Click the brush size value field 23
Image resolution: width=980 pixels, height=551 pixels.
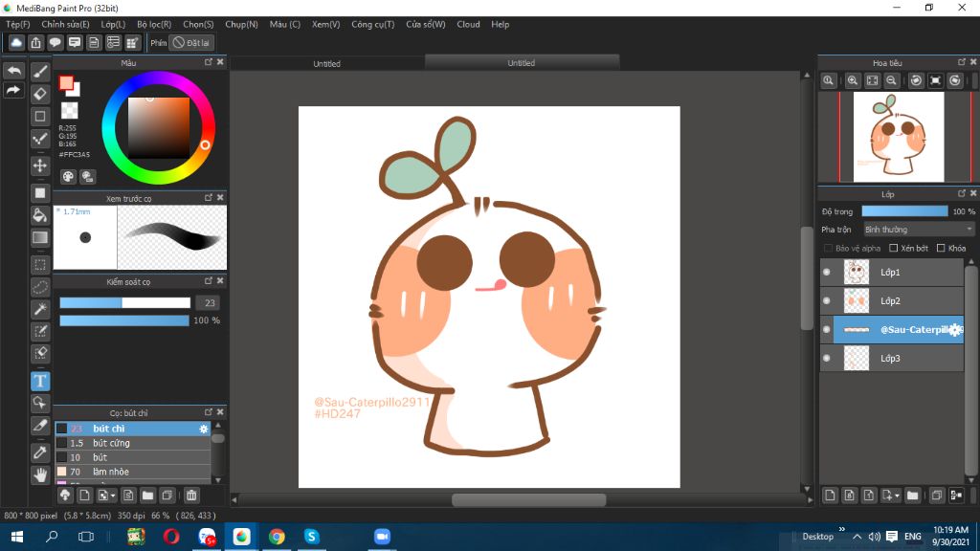point(210,303)
